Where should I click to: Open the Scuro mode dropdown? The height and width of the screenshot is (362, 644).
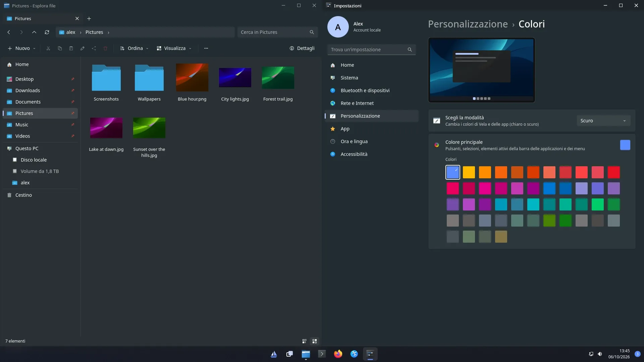pyautogui.click(x=603, y=121)
